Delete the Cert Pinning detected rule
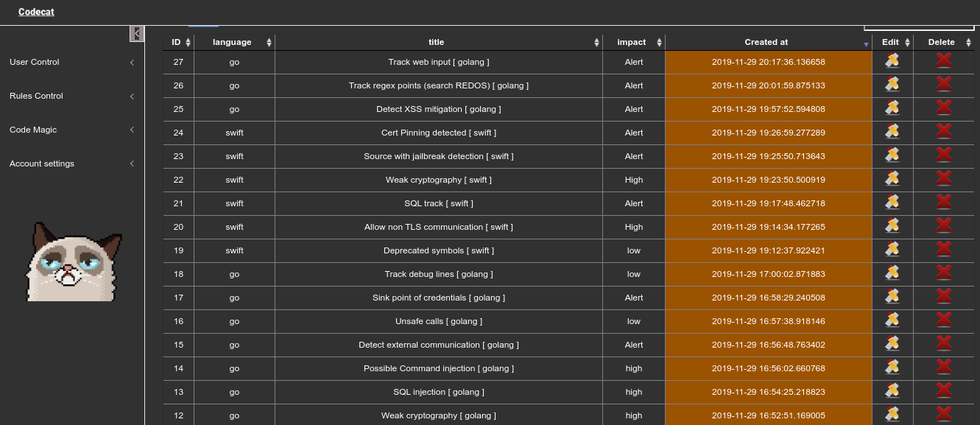Viewport: 980px width, 425px height. click(x=943, y=133)
